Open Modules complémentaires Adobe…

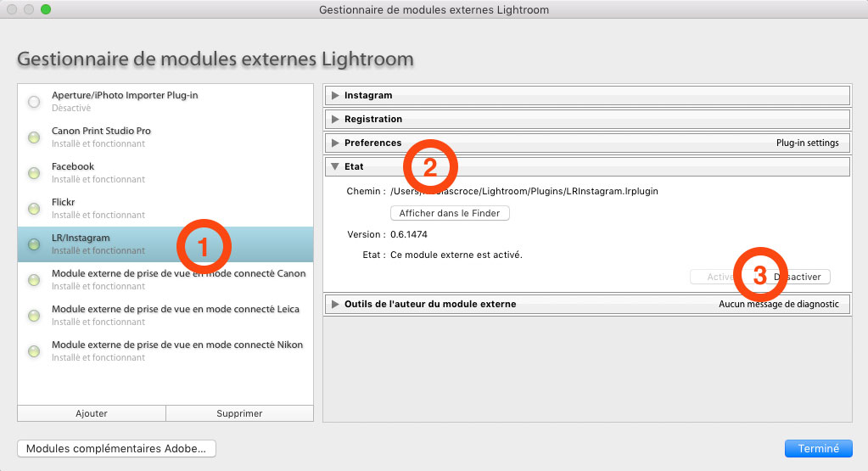tap(116, 449)
